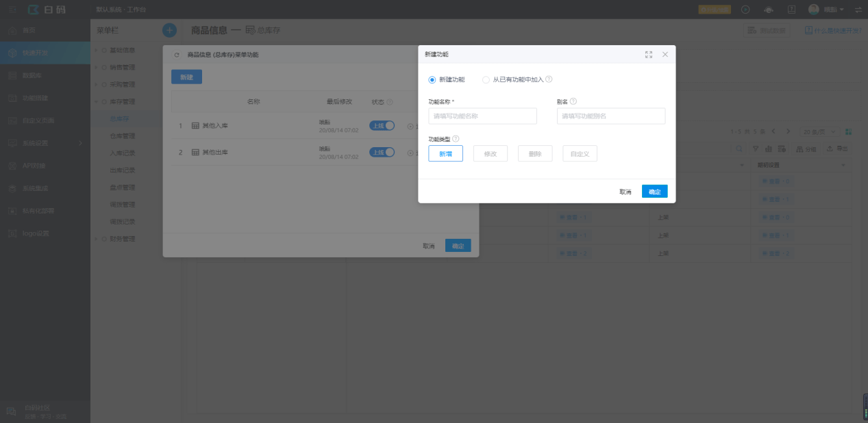Click the switch arrows icon at top-right
Image resolution: width=868 pixels, height=423 pixels.
click(858, 10)
